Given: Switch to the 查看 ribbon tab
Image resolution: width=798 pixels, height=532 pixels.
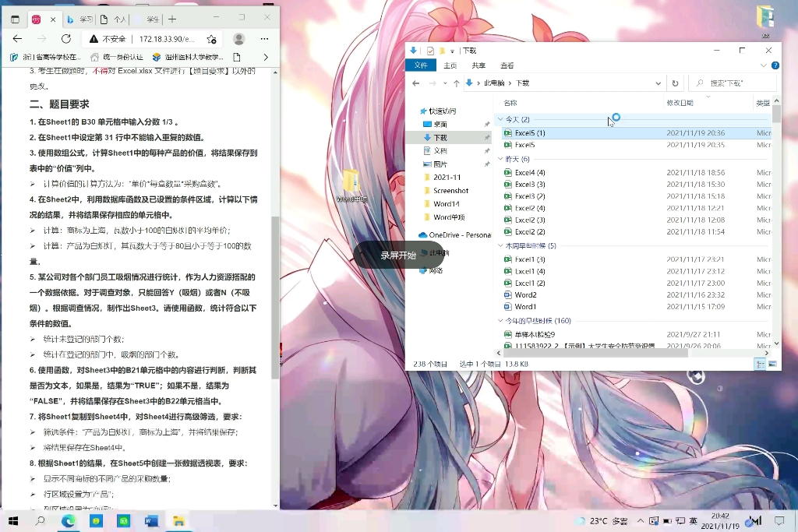Looking at the screenshot, I should 507,65.
